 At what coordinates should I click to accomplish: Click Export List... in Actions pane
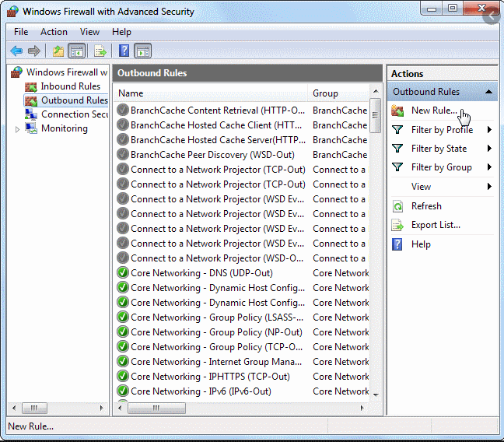(x=436, y=225)
